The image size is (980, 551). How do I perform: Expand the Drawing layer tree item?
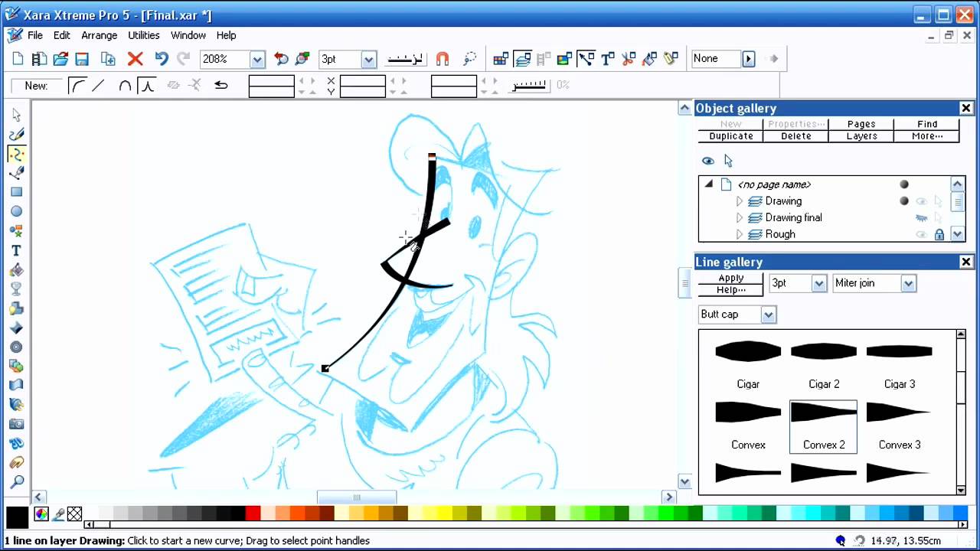[740, 201]
